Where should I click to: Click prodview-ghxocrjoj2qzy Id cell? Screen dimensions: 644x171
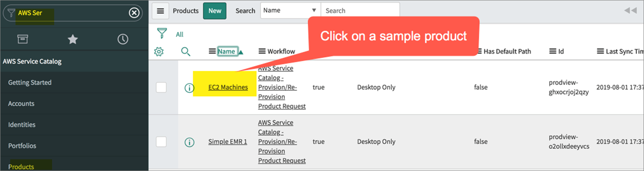[x=569, y=87]
